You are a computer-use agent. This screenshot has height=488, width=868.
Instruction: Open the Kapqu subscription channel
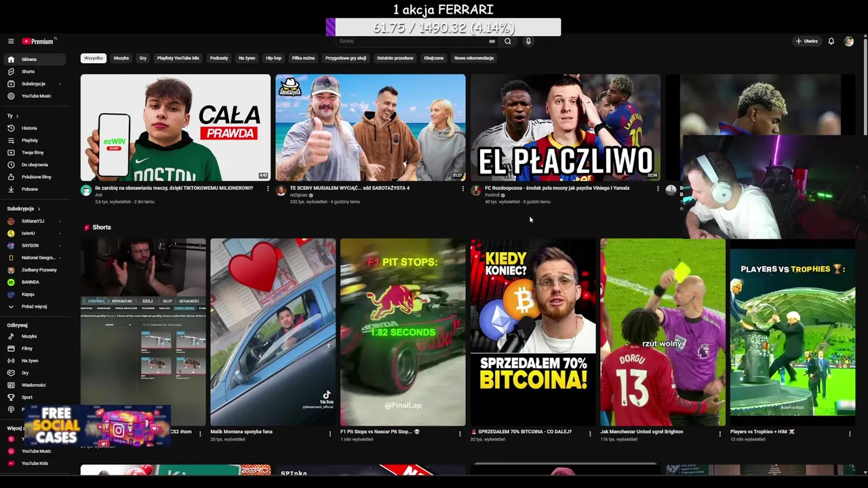click(x=35, y=294)
